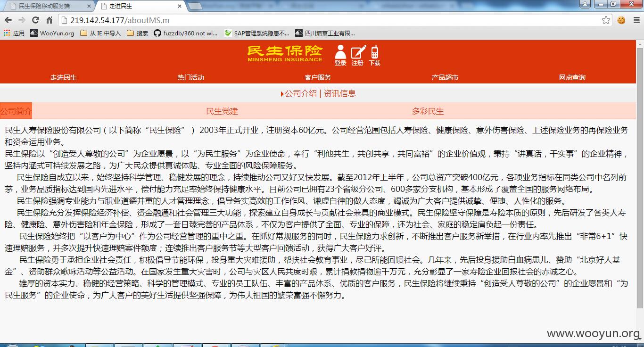Image resolution: width=644 pixels, height=347 pixels.
Task: Open the SAP管理系统 bookmark
Action: click(x=257, y=33)
